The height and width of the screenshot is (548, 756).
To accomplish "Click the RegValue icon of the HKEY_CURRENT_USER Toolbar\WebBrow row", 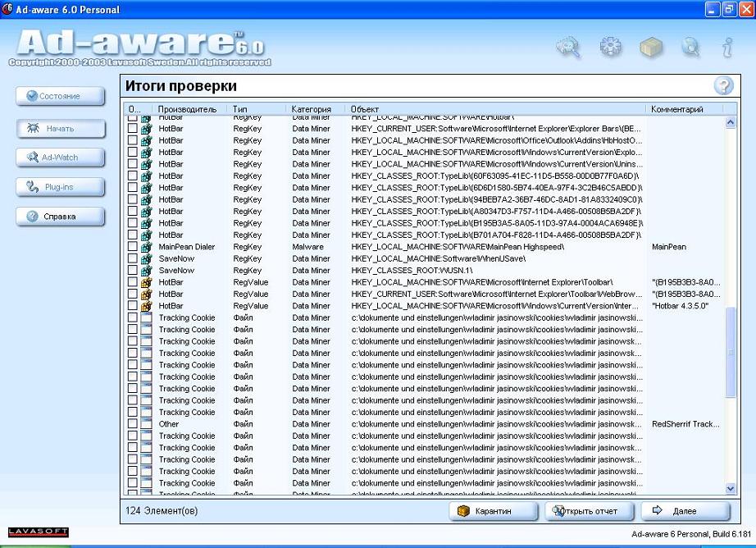I will tap(146, 295).
